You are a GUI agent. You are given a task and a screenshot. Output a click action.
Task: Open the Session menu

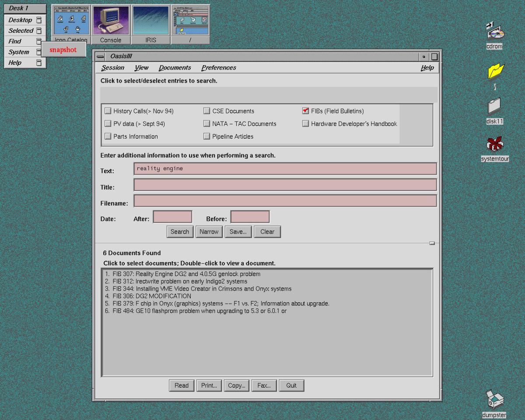click(113, 68)
